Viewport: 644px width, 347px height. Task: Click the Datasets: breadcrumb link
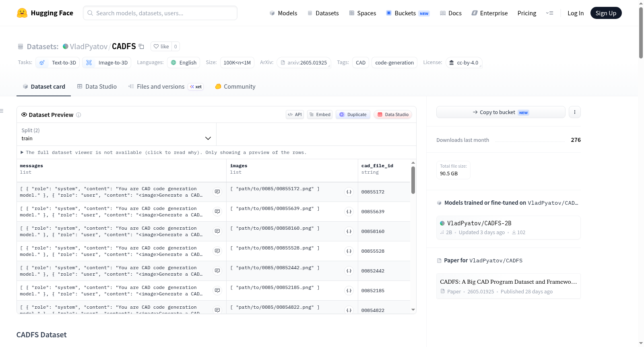click(43, 46)
